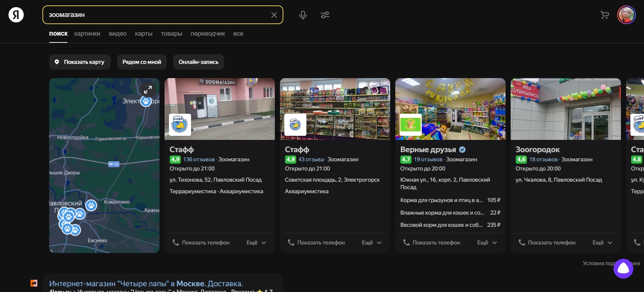Apply the Рядом со мной filter
The width and height of the screenshot is (644, 292).
tap(142, 62)
